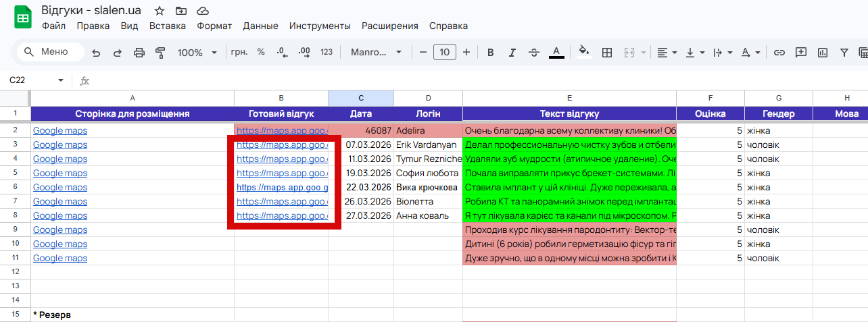The width and height of the screenshot is (868, 322).
Task: Select column E header
Action: click(x=569, y=98)
